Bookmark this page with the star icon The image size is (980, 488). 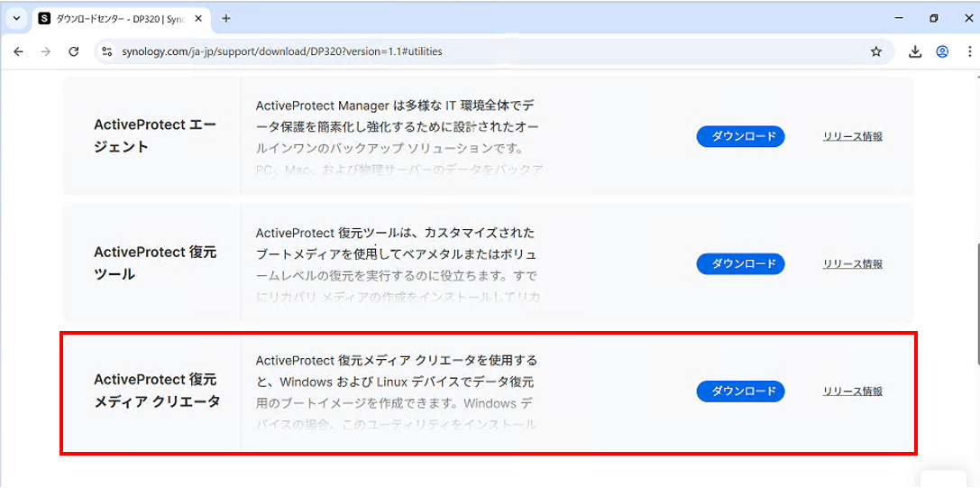tap(875, 51)
